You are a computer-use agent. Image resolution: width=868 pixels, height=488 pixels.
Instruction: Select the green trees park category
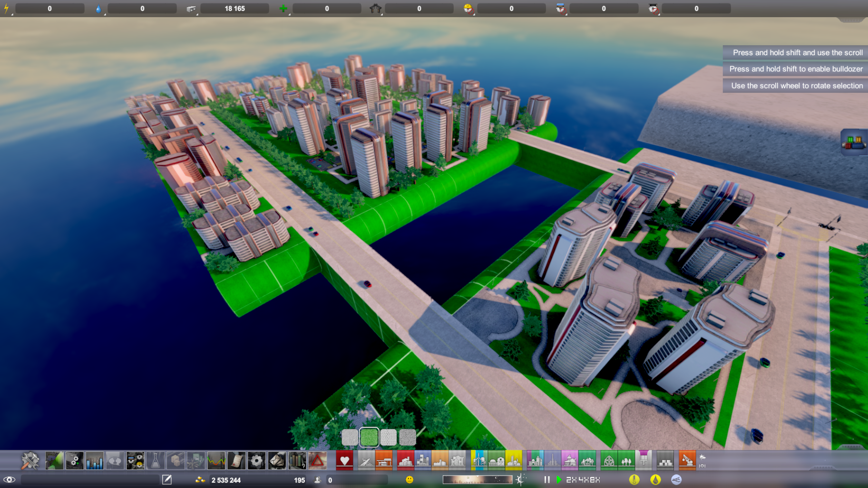click(x=626, y=460)
